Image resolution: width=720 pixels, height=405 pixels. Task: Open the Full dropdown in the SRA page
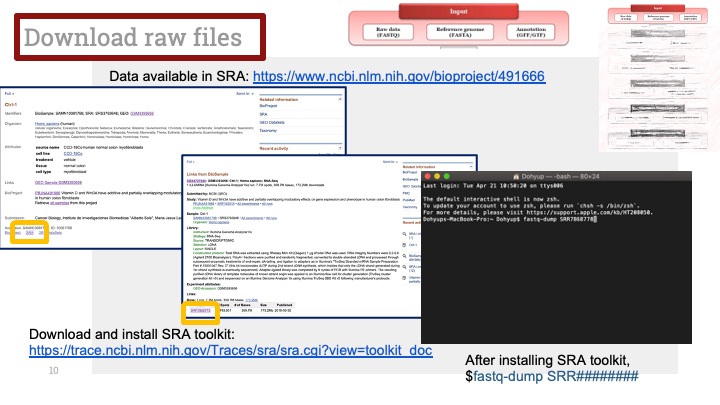click(191, 162)
